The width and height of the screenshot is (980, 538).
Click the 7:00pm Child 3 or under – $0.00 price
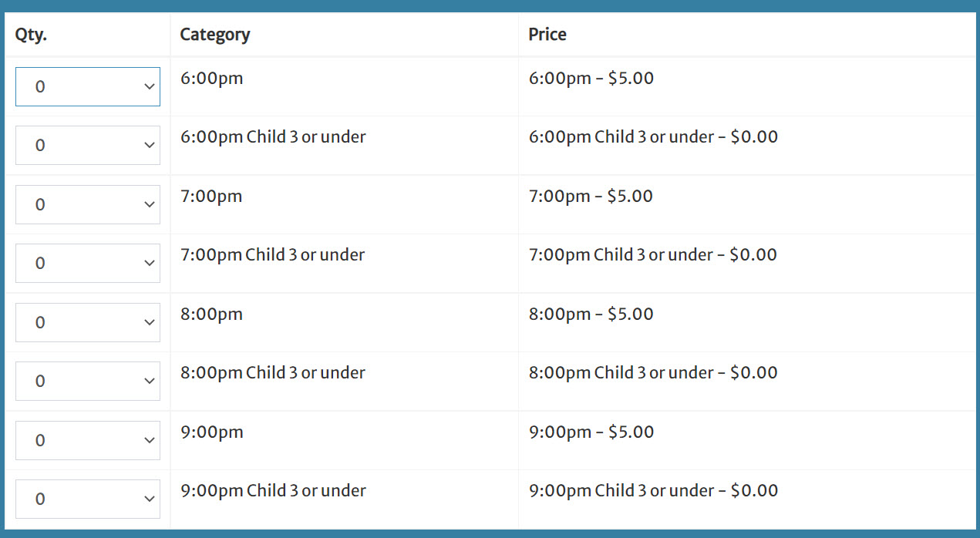point(653,255)
